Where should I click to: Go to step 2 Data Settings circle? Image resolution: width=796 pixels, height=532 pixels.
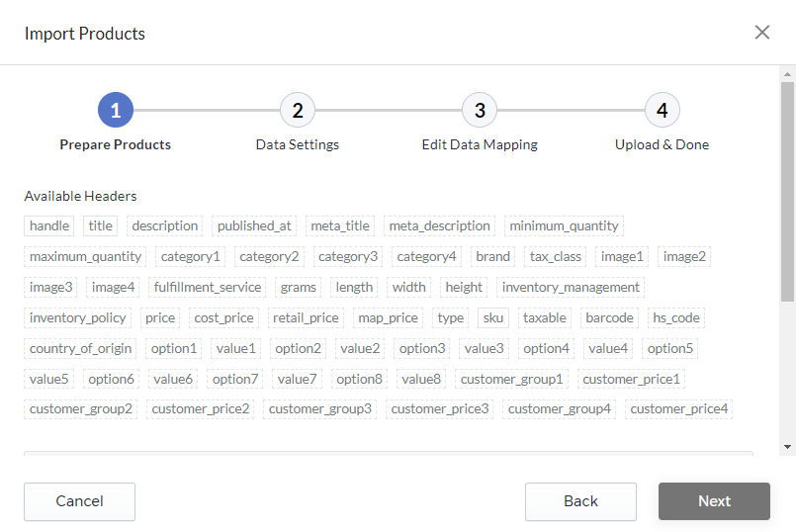tap(298, 110)
